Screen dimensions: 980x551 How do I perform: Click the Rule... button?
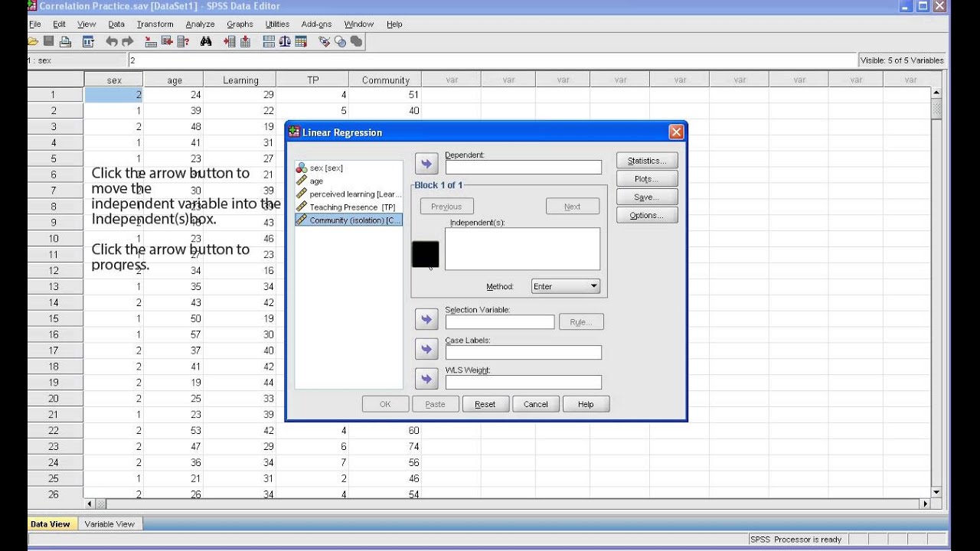581,322
